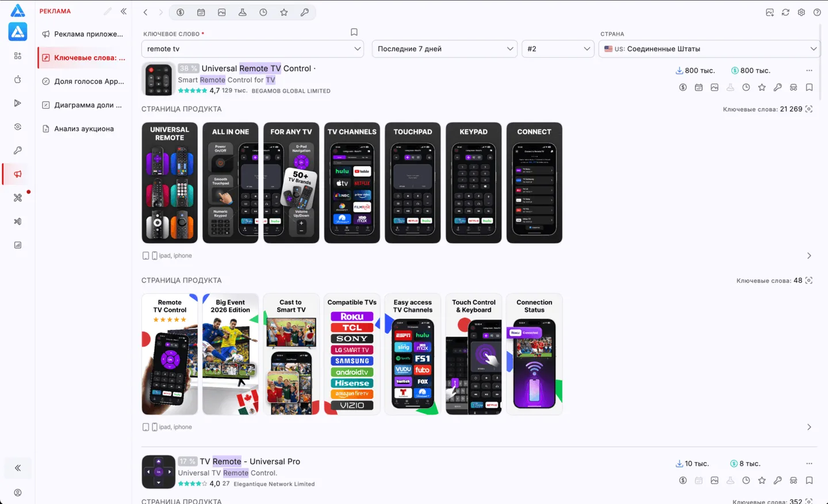The width and height of the screenshot is (828, 504).
Task: Toggle the bookmark for TV Remote - Universal Pro
Action: pyautogui.click(x=809, y=480)
